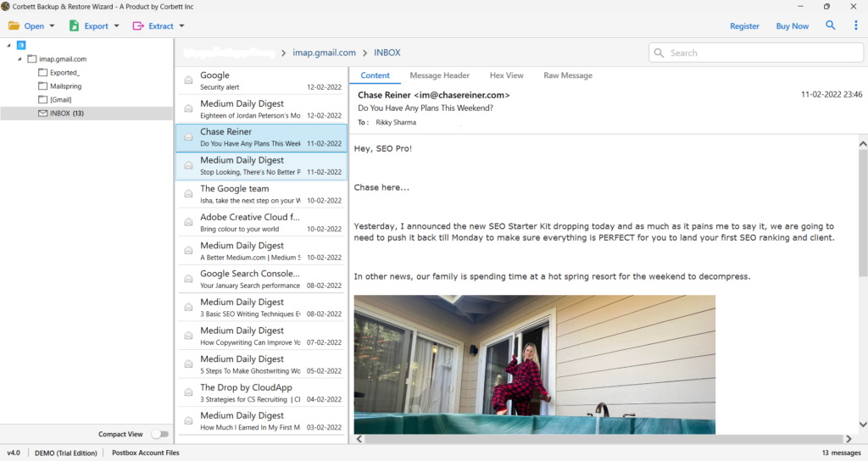
Task: Open the 5 Steps To Make Ghostwriting email
Action: pos(262,364)
